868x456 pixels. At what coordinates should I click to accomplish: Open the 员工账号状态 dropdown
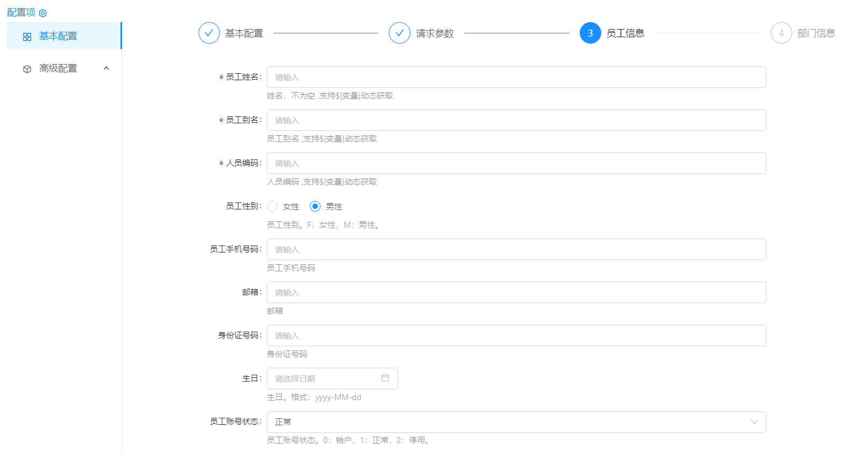pyautogui.click(x=506, y=422)
